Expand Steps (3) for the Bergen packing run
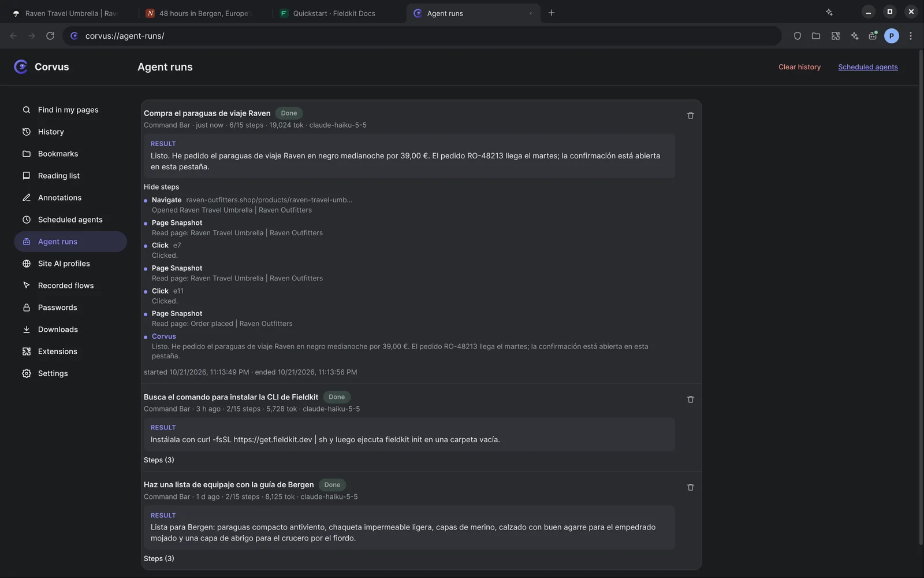 click(x=159, y=558)
